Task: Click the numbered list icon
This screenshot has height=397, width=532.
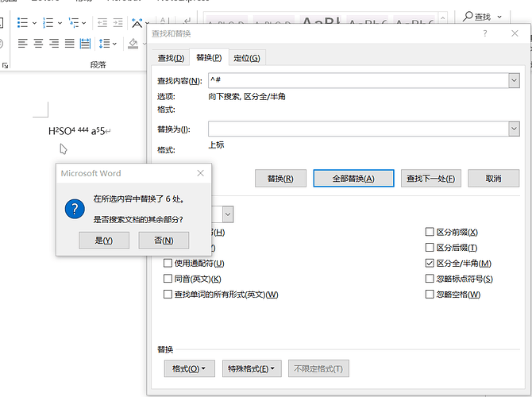Action: pyautogui.click(x=48, y=23)
